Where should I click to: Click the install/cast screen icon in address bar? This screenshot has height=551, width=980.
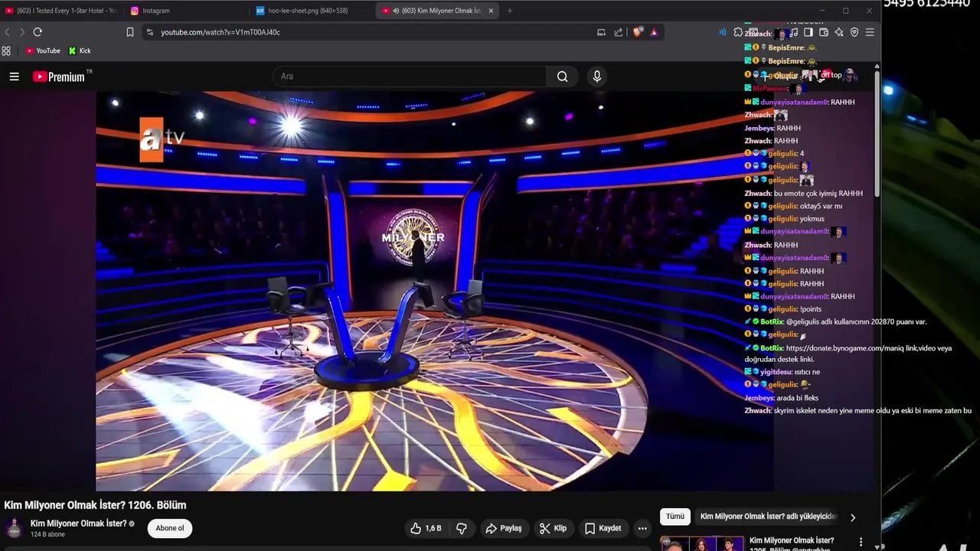pyautogui.click(x=601, y=32)
